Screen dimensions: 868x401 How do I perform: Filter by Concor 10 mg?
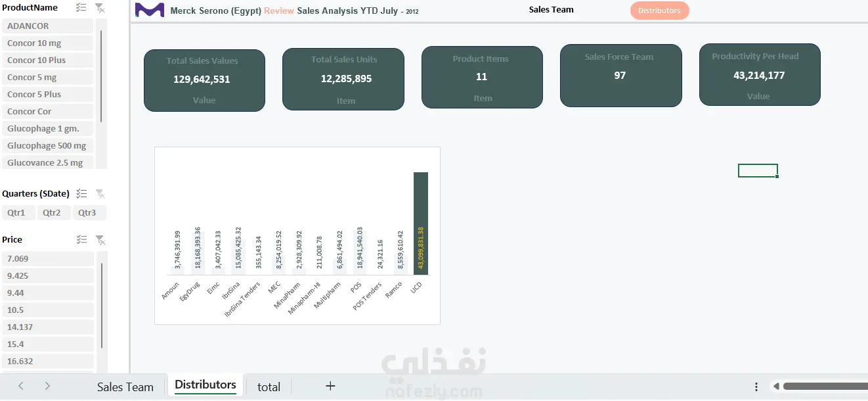point(48,43)
